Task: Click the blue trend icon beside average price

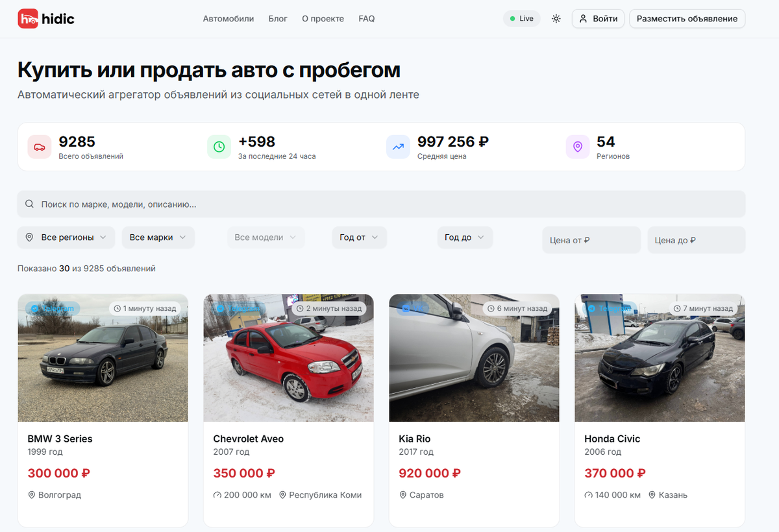Action: (398, 147)
